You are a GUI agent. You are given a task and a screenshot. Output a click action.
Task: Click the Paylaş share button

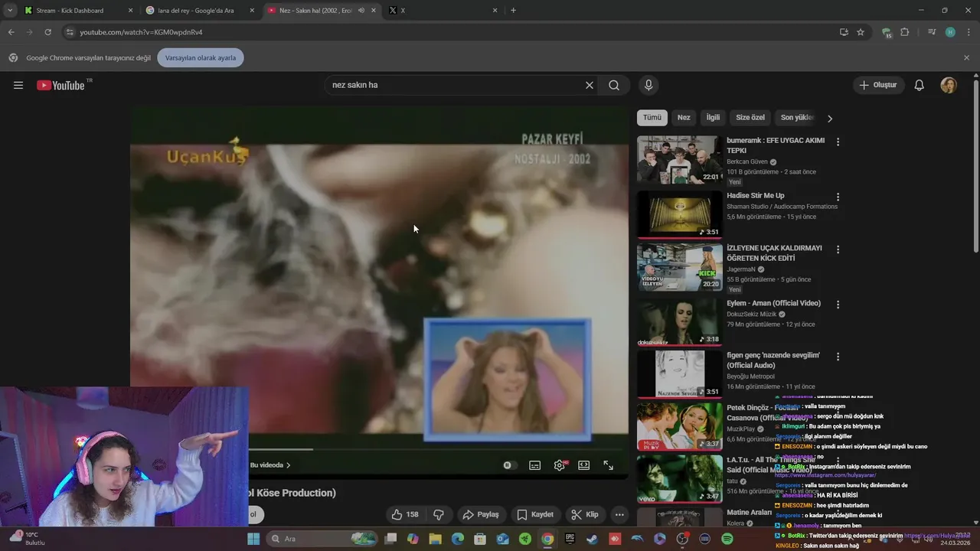481,514
